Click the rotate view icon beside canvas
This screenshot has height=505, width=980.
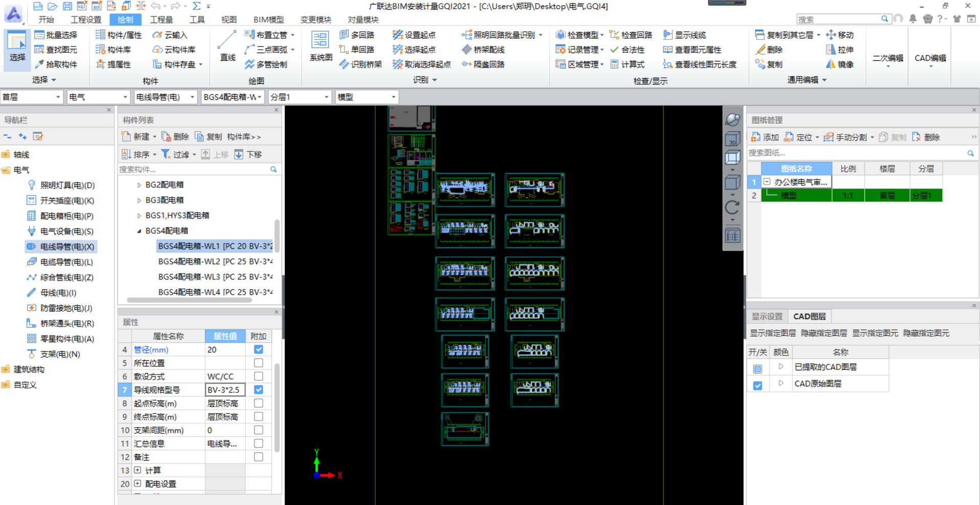tap(732, 207)
